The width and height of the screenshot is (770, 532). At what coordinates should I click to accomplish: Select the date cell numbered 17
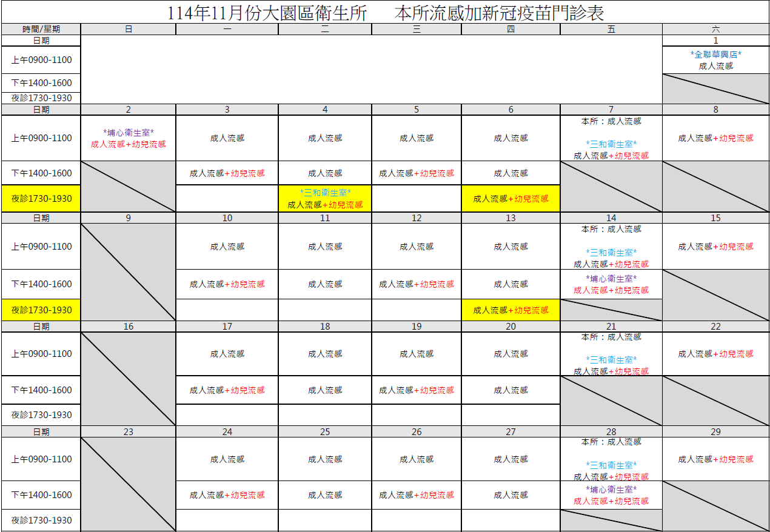coord(227,327)
